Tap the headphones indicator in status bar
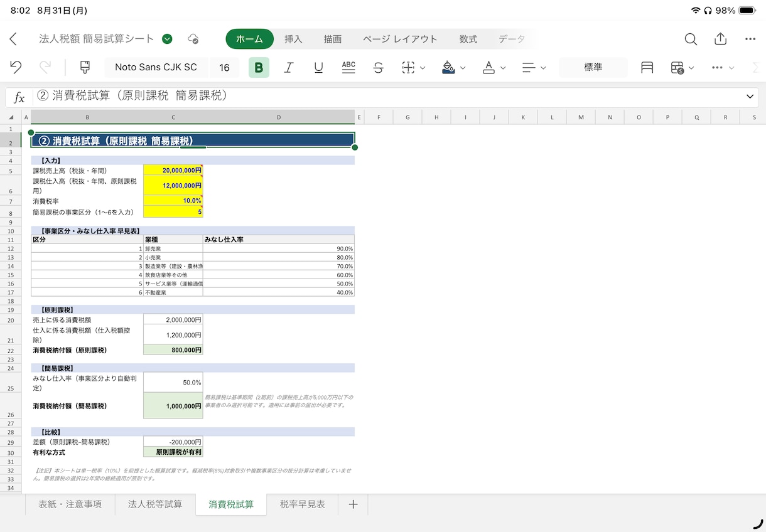The height and width of the screenshot is (532, 766). 708,11
